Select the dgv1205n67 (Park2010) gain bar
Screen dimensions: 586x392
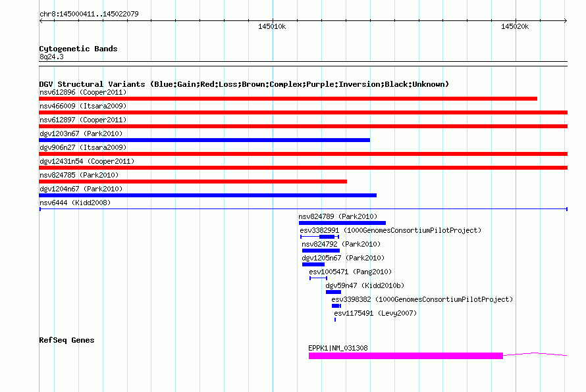(x=313, y=264)
